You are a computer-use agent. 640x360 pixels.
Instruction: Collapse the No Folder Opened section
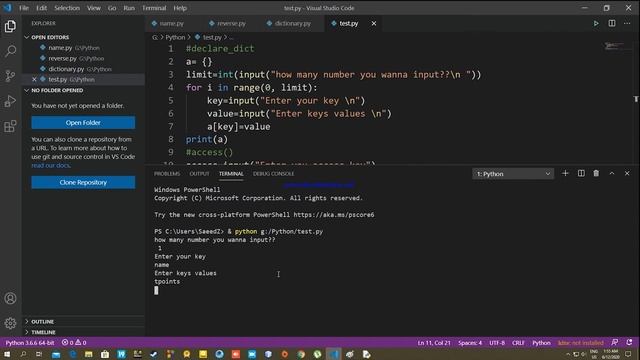tap(27, 90)
